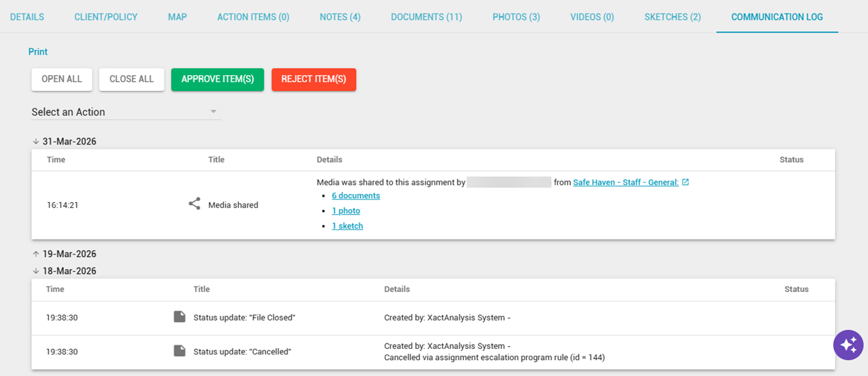The image size is (868, 376).
Task: Switch to the Documents (11) tab
Action: (x=426, y=17)
